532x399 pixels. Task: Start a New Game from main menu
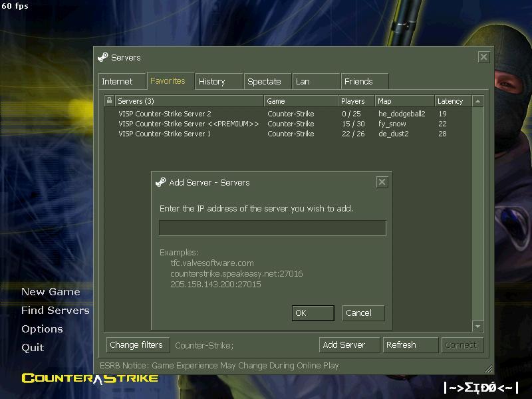(x=51, y=292)
